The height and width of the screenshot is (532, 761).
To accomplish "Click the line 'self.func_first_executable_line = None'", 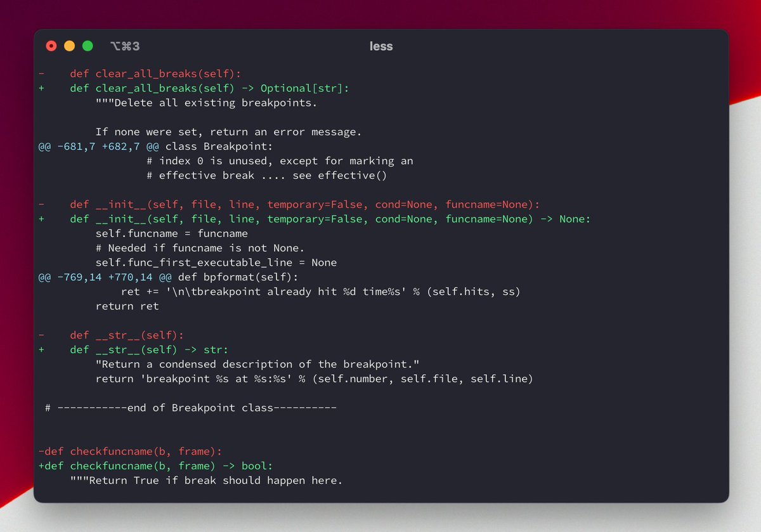I will (216, 263).
